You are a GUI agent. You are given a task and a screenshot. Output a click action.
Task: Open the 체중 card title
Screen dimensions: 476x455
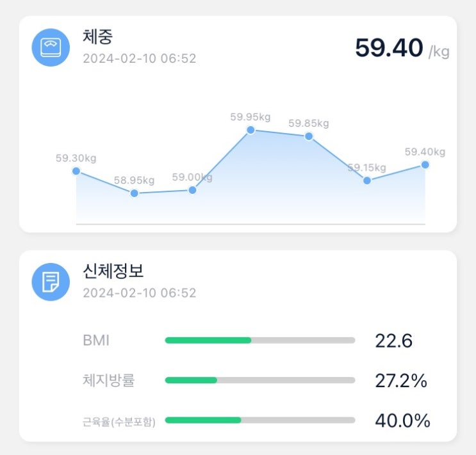tap(98, 36)
